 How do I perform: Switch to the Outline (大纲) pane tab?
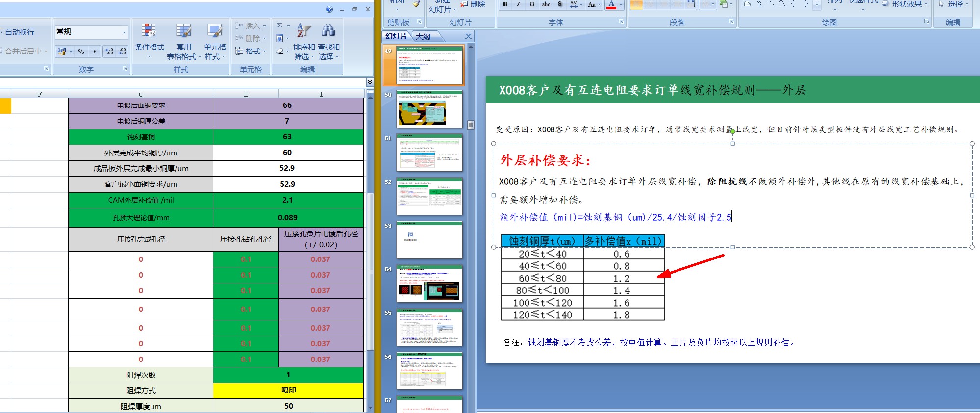click(423, 36)
